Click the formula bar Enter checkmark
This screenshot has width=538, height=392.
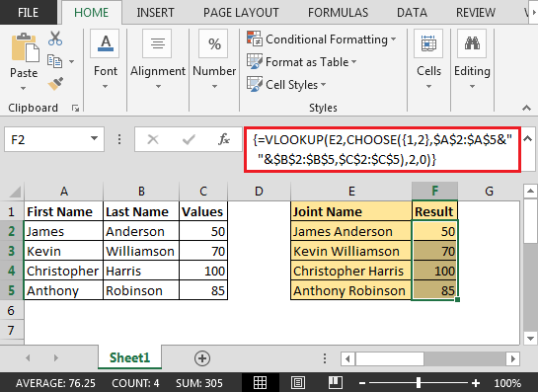189,139
